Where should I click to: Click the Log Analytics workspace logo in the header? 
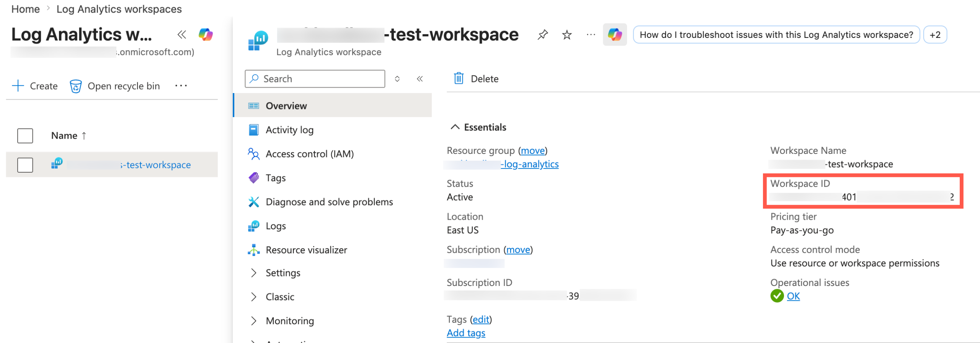pos(258,41)
